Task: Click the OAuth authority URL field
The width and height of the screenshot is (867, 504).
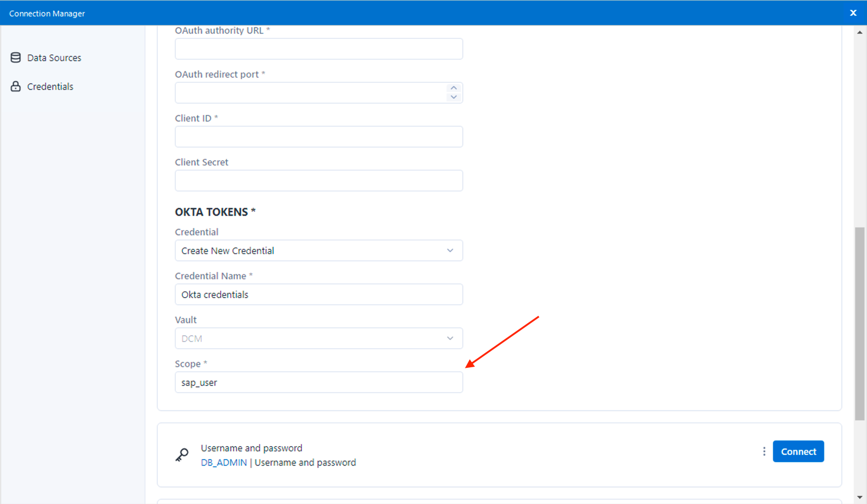Action: click(319, 49)
